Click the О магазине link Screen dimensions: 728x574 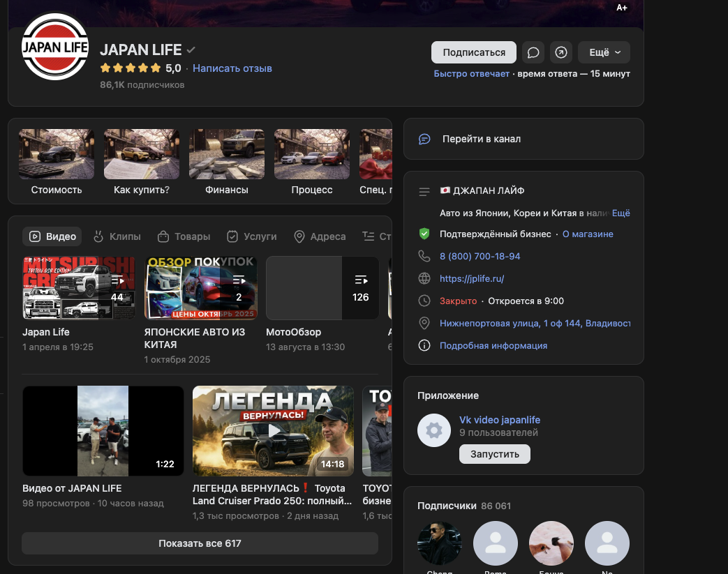(x=588, y=234)
